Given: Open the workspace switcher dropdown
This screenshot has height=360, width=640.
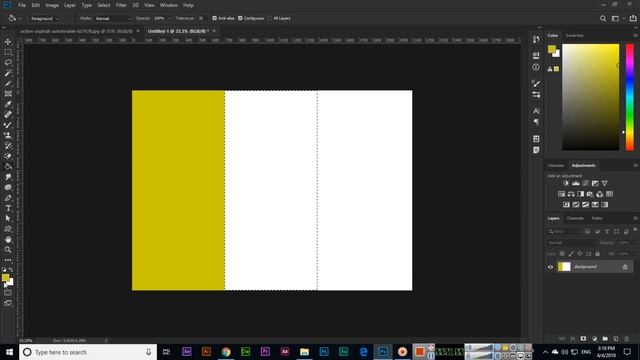Looking at the screenshot, I should [x=617, y=18].
